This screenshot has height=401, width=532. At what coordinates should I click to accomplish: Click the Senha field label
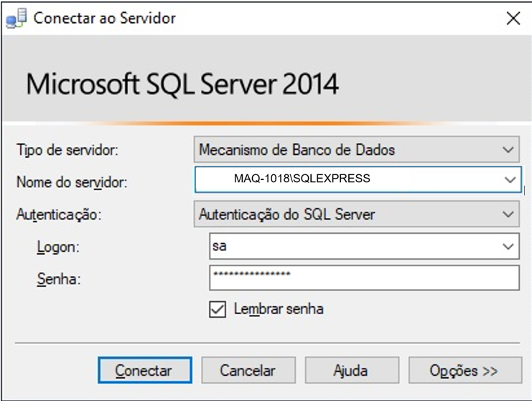point(58,280)
